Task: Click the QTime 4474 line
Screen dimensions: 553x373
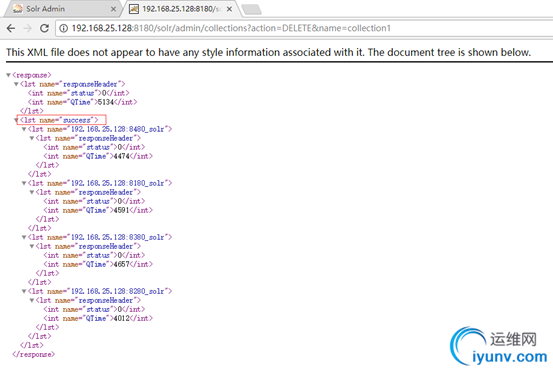Action: [x=98, y=156]
